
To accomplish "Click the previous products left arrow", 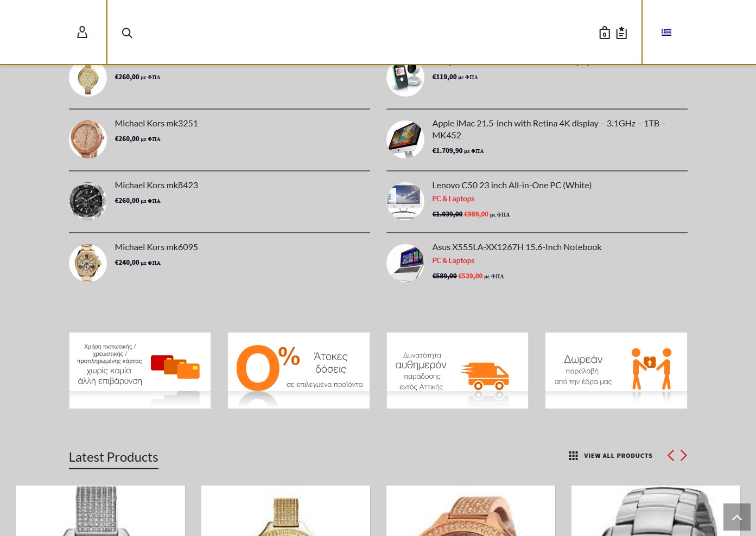I will pos(671,456).
